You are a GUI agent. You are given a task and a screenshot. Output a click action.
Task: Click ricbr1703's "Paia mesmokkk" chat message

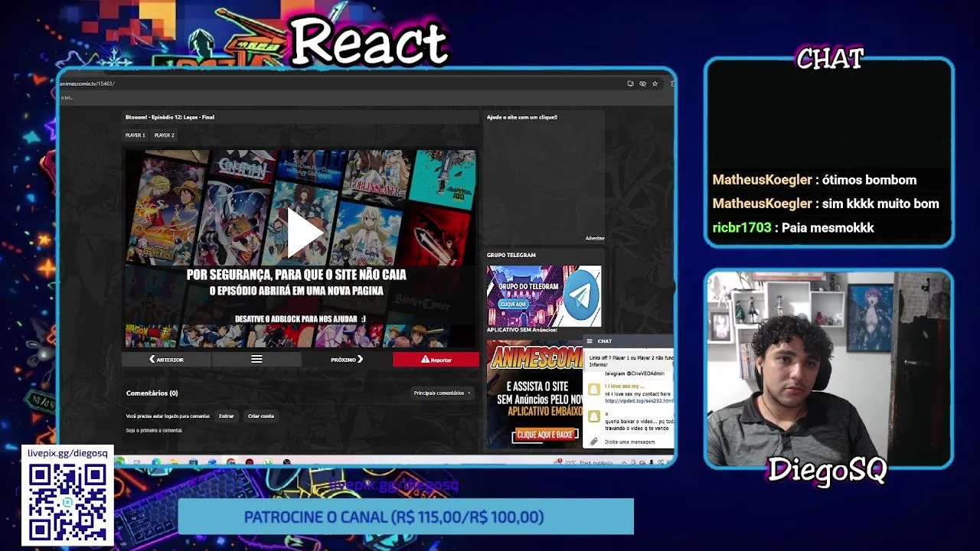click(793, 227)
